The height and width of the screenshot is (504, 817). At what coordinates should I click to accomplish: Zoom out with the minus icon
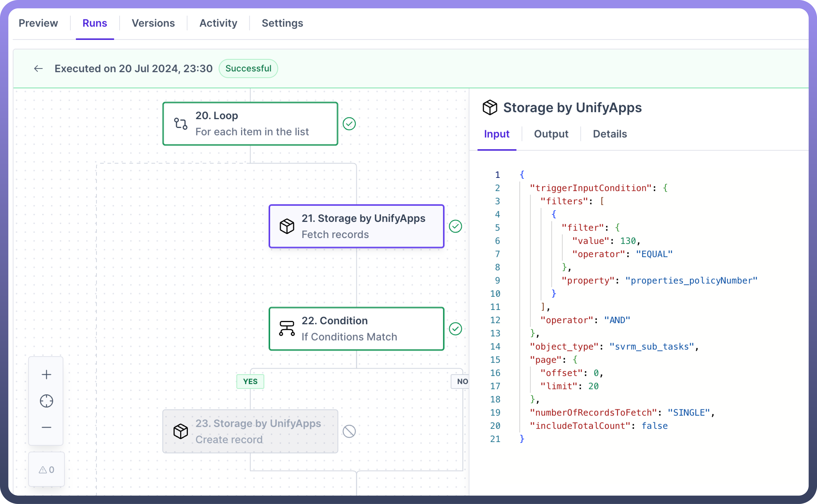tap(46, 427)
